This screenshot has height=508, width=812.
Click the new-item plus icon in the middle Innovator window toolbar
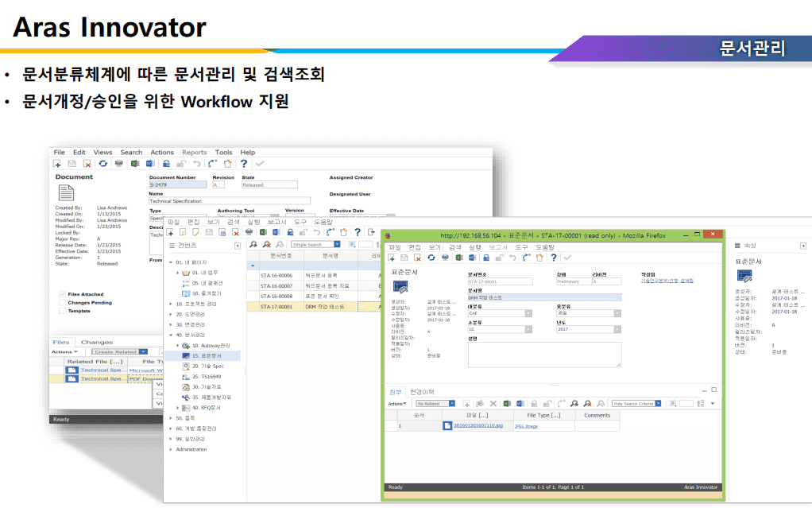(170, 232)
